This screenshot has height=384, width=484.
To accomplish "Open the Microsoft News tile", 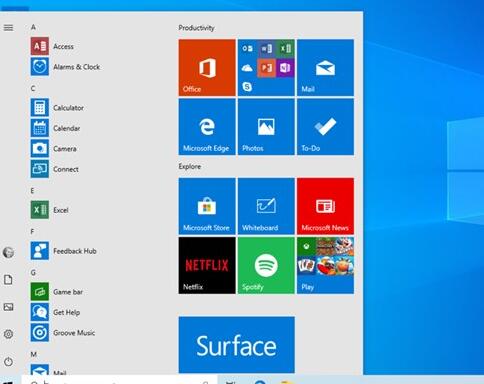I will click(325, 206).
